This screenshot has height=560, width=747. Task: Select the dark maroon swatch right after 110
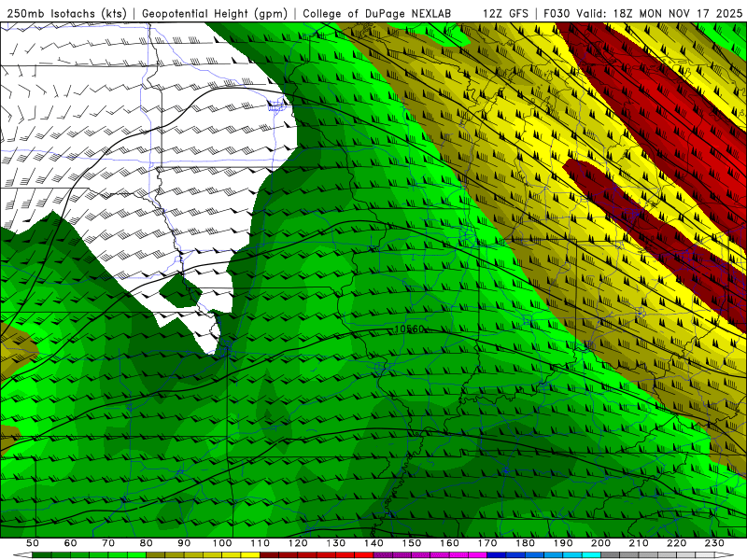pyautogui.click(x=269, y=554)
